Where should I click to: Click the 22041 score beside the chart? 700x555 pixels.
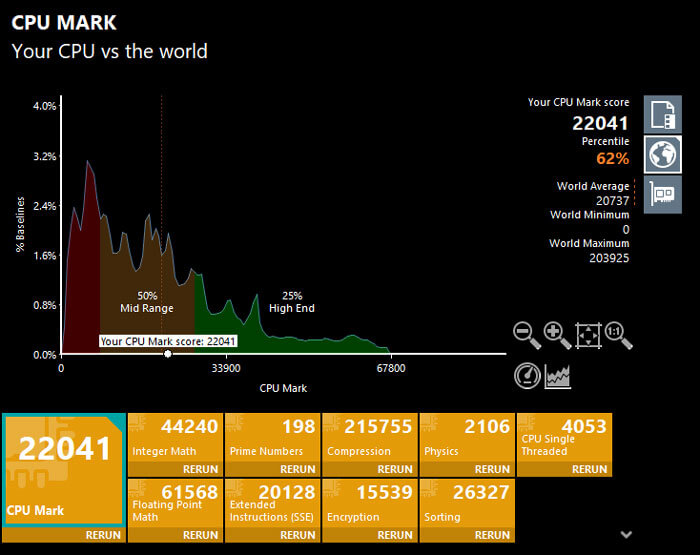point(600,123)
